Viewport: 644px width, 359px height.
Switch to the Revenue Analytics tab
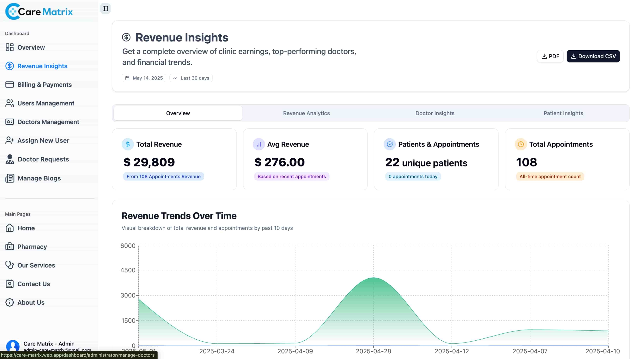coord(306,113)
